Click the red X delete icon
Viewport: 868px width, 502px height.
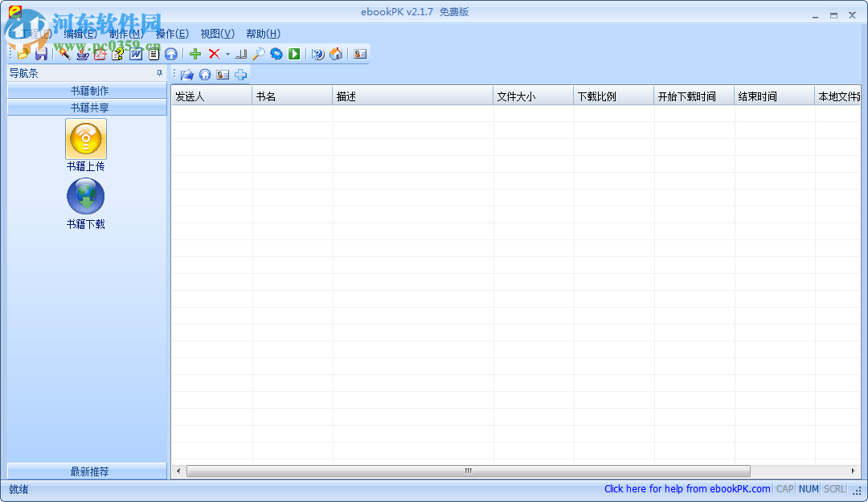tap(213, 54)
